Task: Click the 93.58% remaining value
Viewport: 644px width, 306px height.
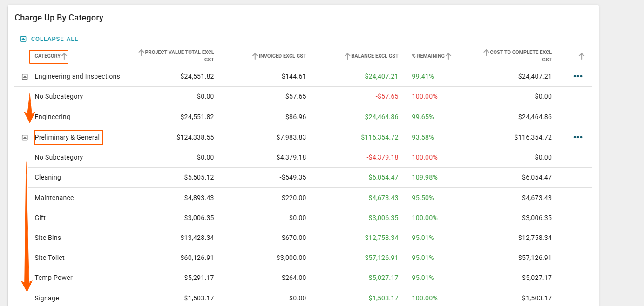Action: [423, 137]
